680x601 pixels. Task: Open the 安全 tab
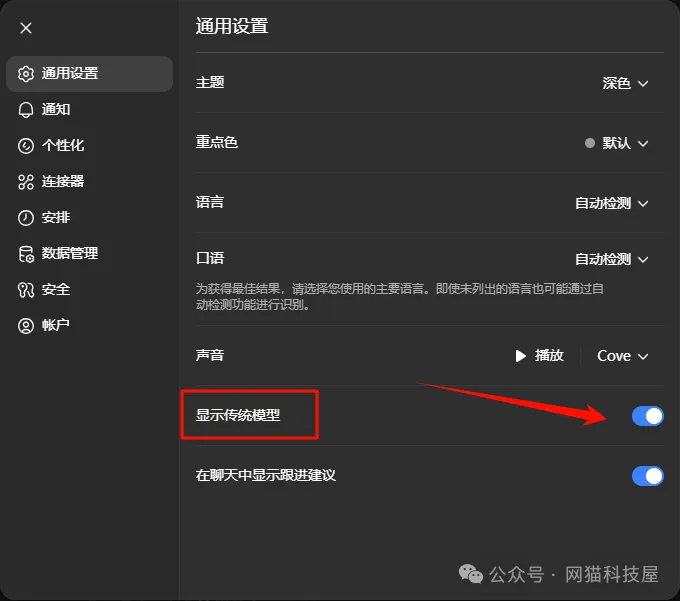89,290
